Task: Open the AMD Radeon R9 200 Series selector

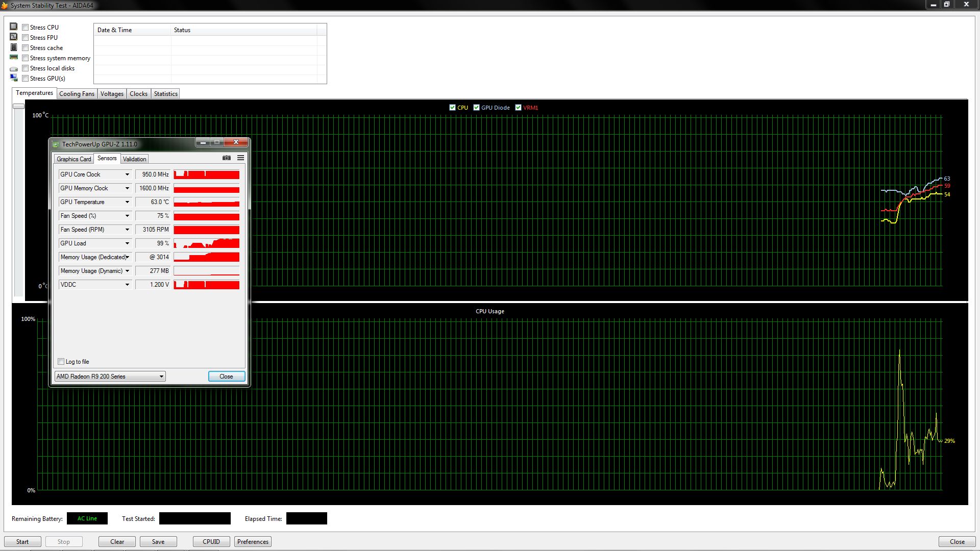Action: click(x=110, y=377)
